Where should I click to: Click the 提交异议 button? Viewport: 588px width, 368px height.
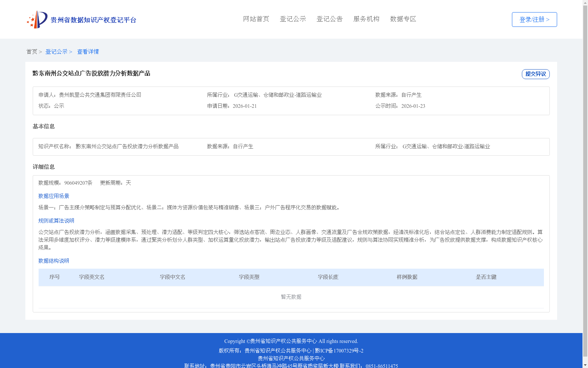536,74
